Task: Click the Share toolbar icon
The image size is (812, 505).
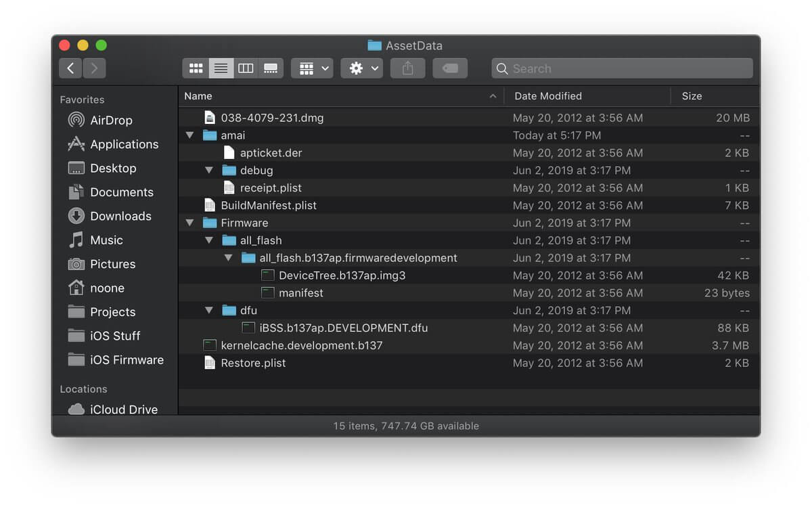Action: [407, 68]
